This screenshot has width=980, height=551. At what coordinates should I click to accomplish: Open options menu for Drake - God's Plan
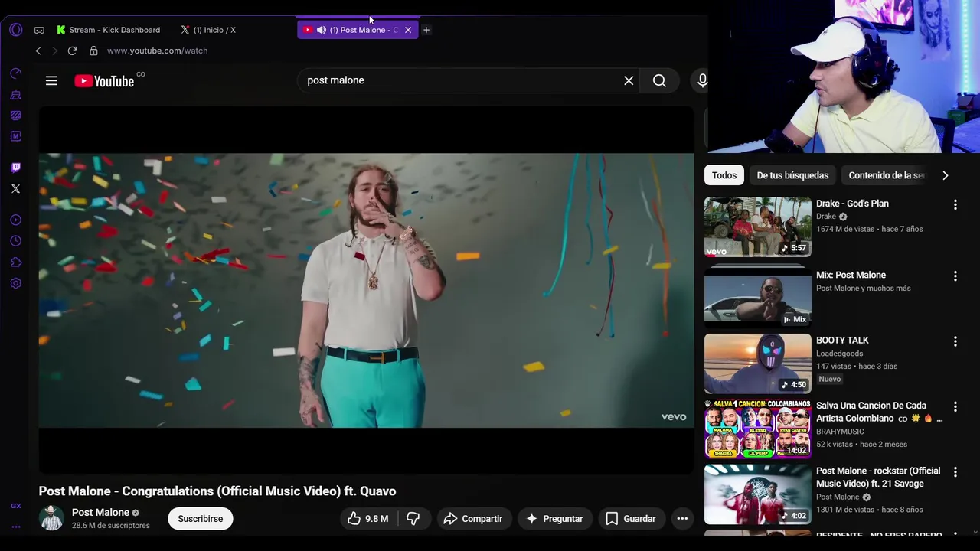tap(955, 204)
